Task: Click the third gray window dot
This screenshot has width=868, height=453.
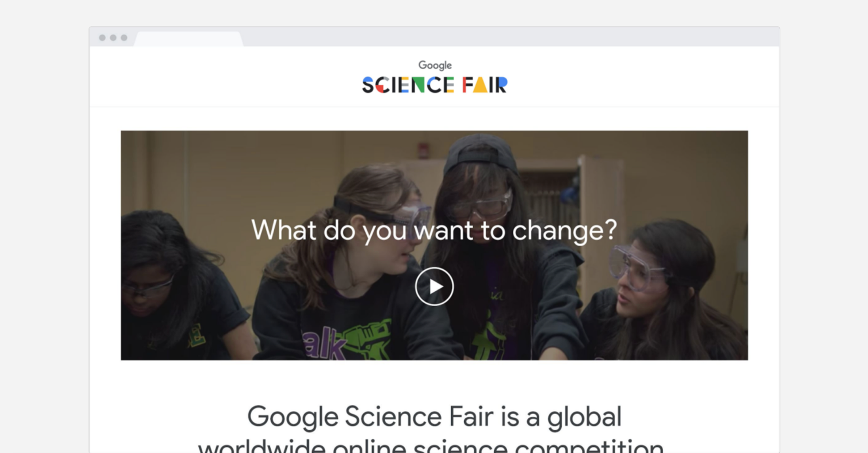Action: (x=124, y=37)
